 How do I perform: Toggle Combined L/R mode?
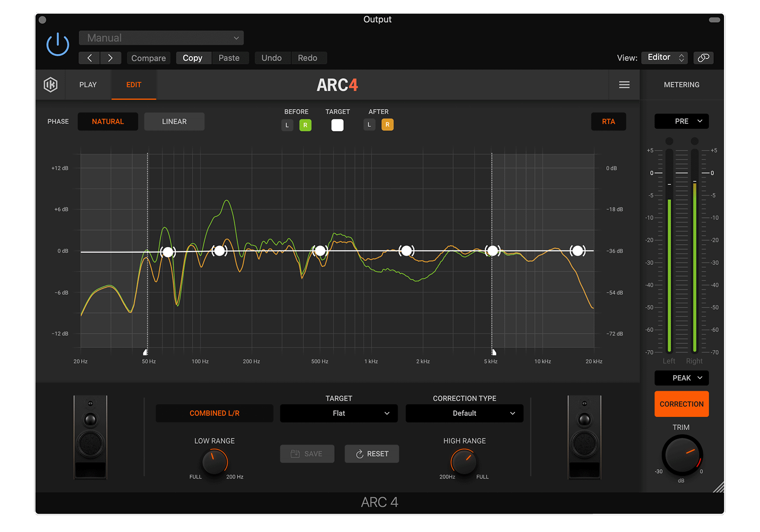tap(214, 413)
